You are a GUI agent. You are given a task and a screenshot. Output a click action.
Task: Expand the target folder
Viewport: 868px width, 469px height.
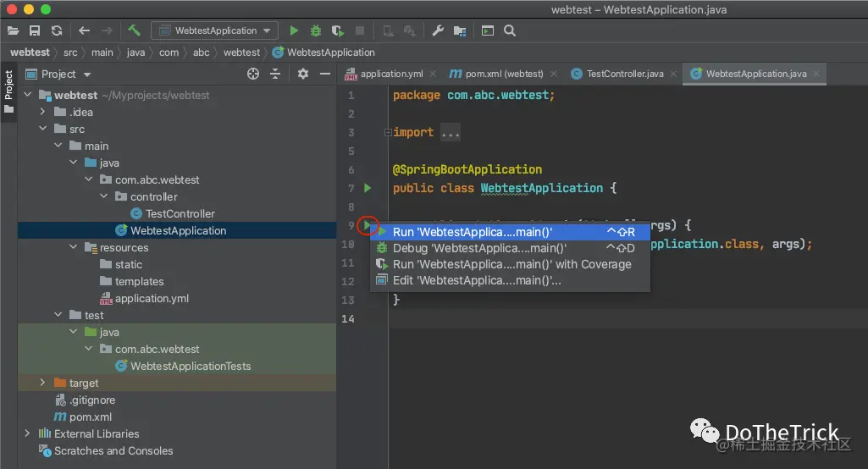tap(42, 382)
